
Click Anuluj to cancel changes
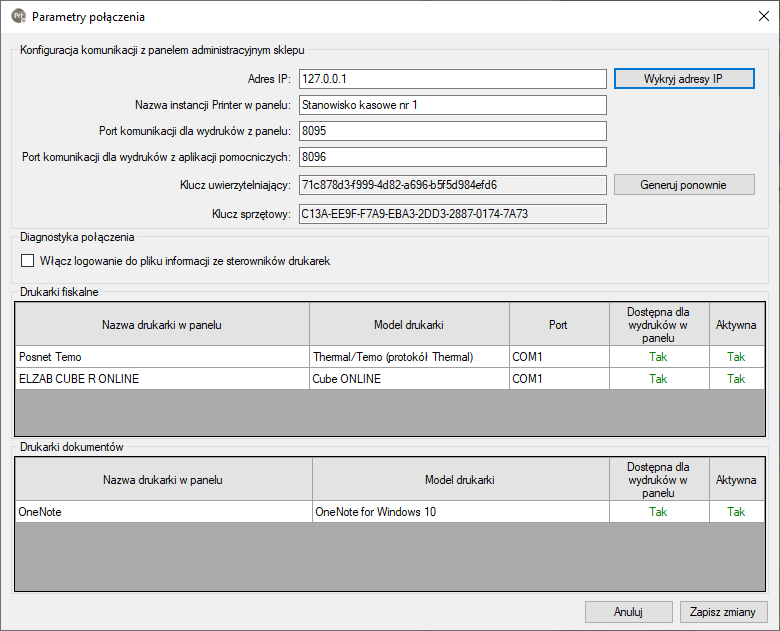coord(628,611)
